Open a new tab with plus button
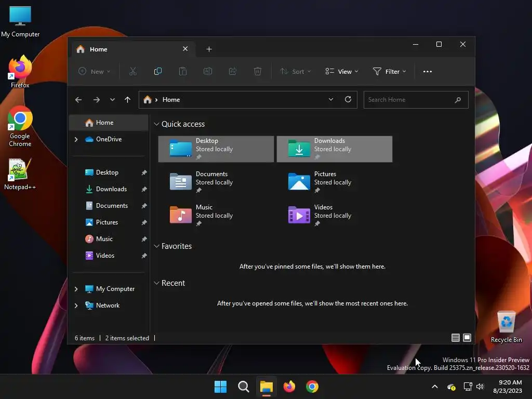 [x=209, y=49]
